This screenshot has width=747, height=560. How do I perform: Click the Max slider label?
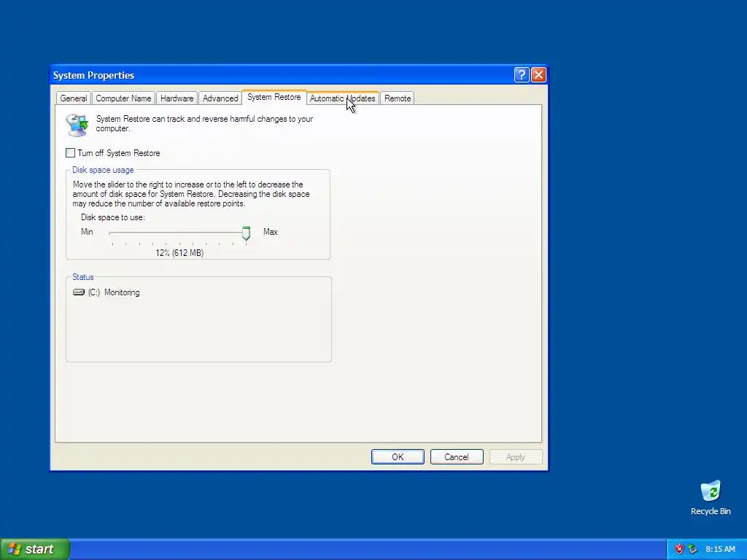(271, 232)
